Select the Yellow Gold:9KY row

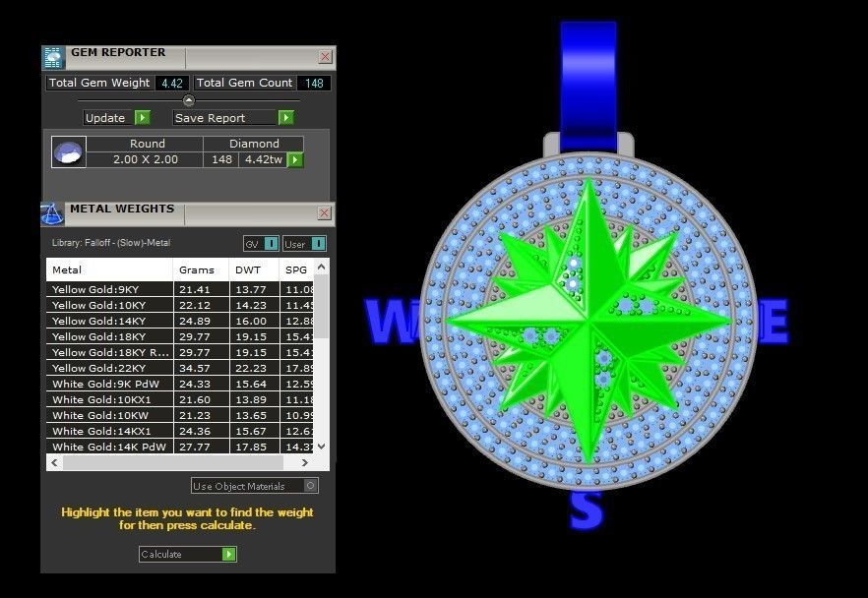point(180,289)
